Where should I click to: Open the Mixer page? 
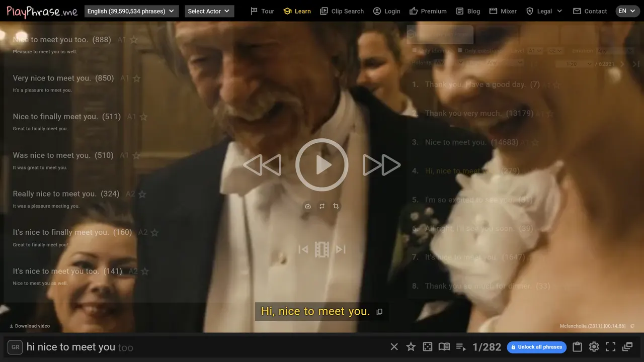click(503, 11)
